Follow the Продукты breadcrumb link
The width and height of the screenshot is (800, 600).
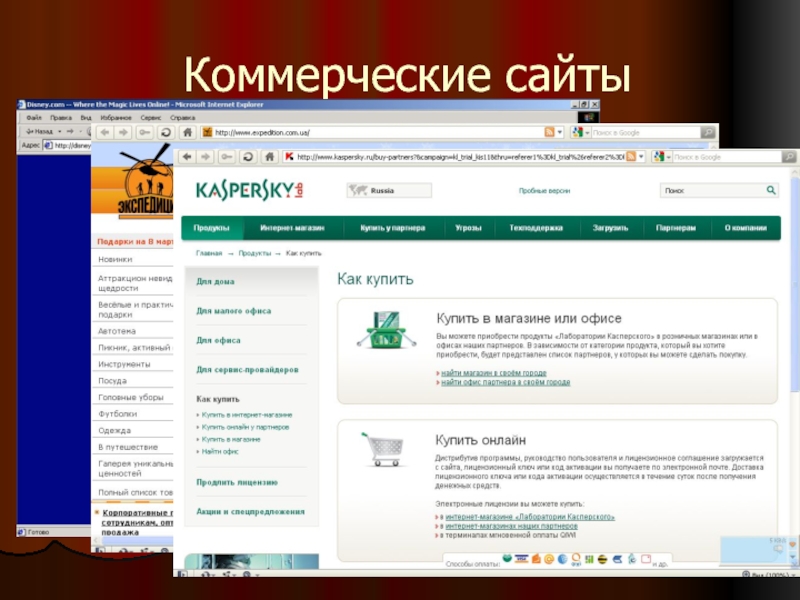click(x=255, y=253)
